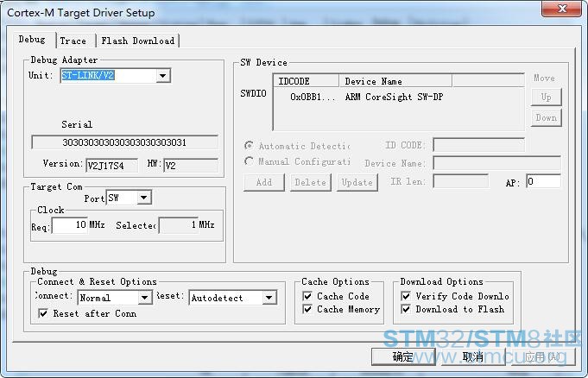The width and height of the screenshot is (588, 378).
Task: Select the Debug tab
Action: [32, 40]
